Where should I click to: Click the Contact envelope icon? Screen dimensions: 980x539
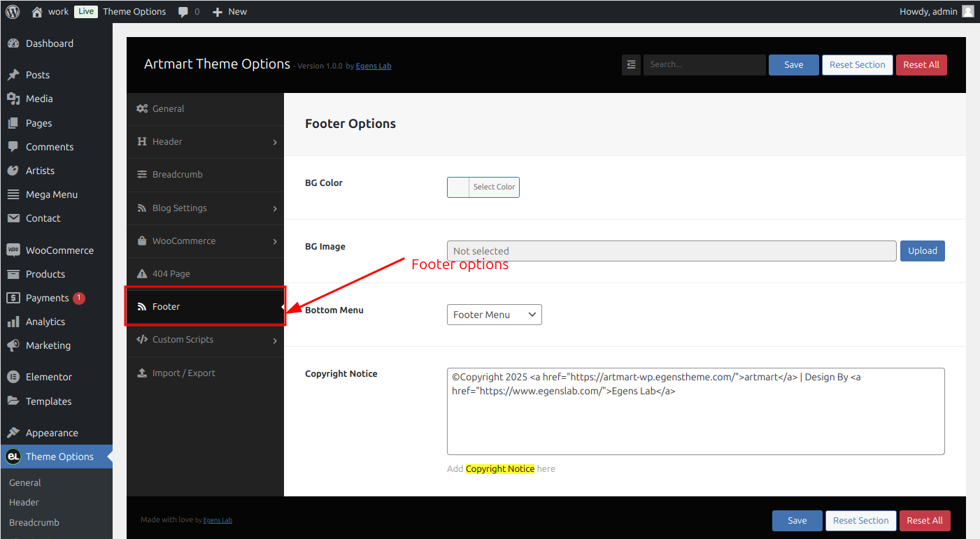[13, 218]
